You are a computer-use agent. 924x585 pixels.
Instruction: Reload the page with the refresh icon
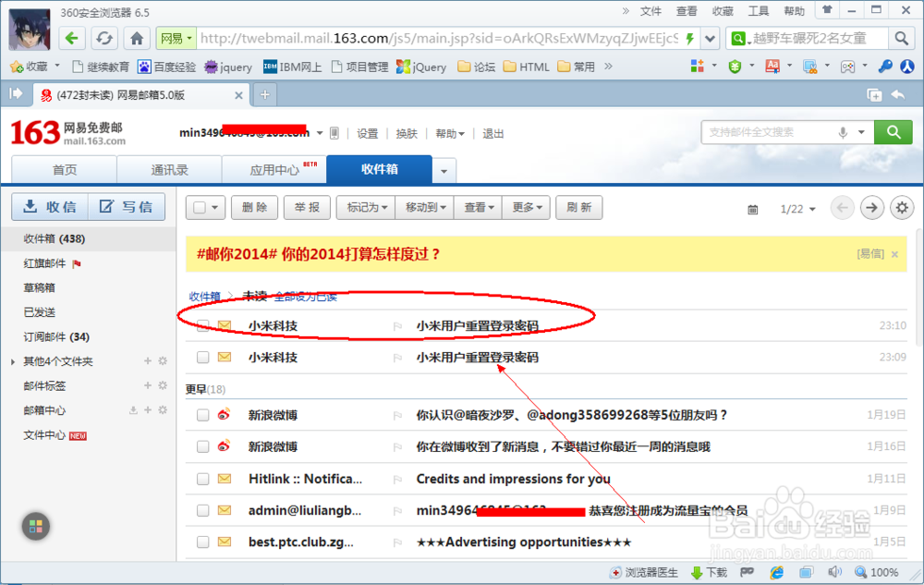(104, 38)
